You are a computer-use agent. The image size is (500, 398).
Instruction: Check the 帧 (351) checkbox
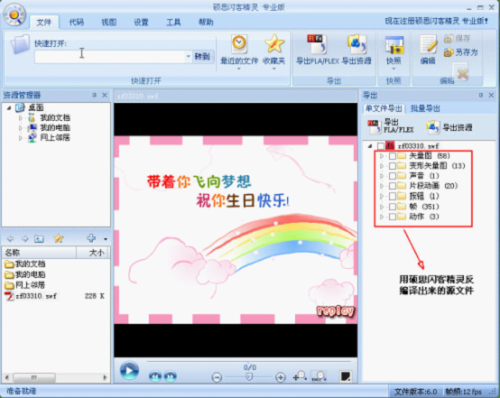[392, 207]
